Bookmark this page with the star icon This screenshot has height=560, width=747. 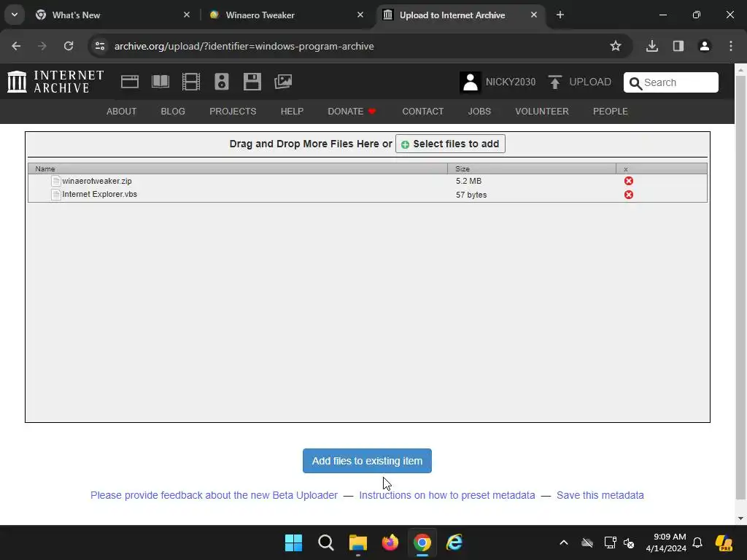tap(616, 46)
